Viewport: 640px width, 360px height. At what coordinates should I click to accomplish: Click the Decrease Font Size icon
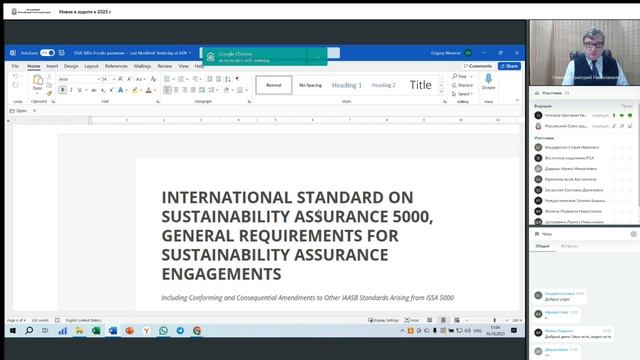129,79
